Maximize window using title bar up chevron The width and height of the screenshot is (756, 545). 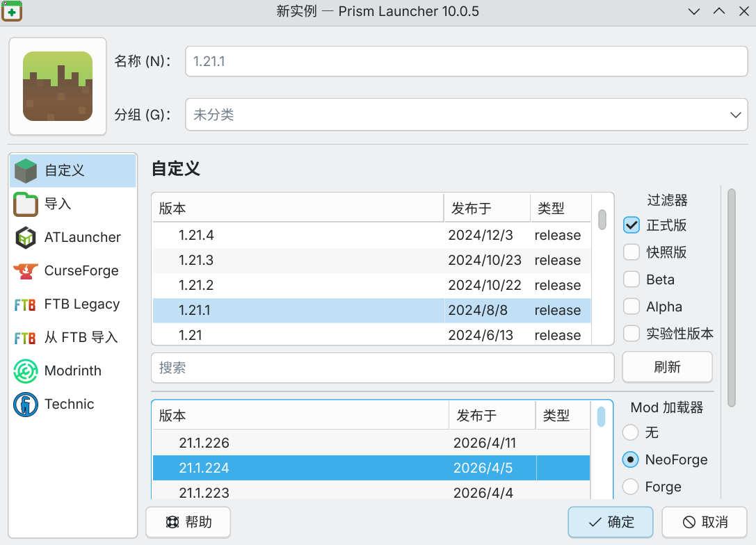(x=719, y=11)
